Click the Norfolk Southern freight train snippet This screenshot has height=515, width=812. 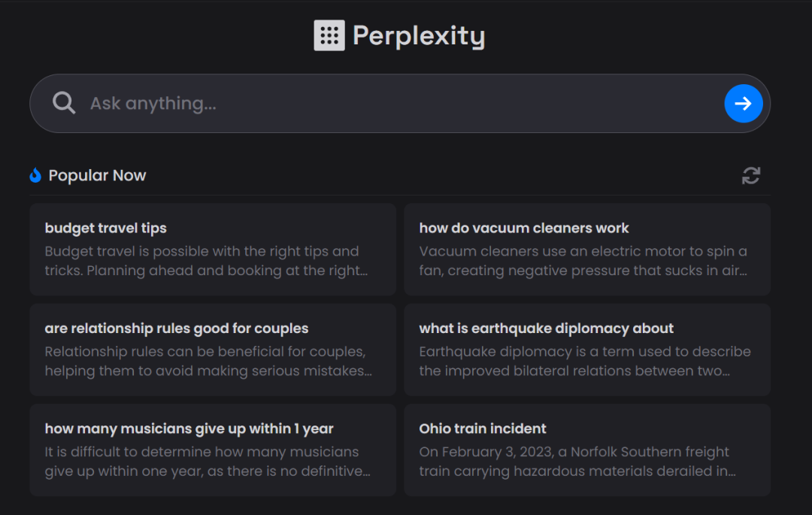(577, 462)
